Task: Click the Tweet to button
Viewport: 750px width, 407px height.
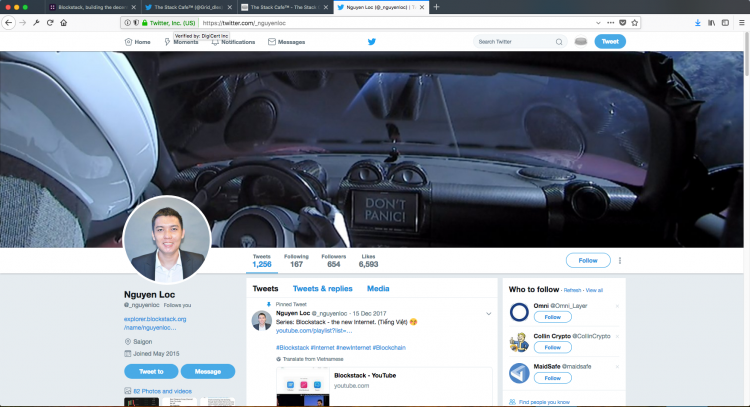Action: 151,372
